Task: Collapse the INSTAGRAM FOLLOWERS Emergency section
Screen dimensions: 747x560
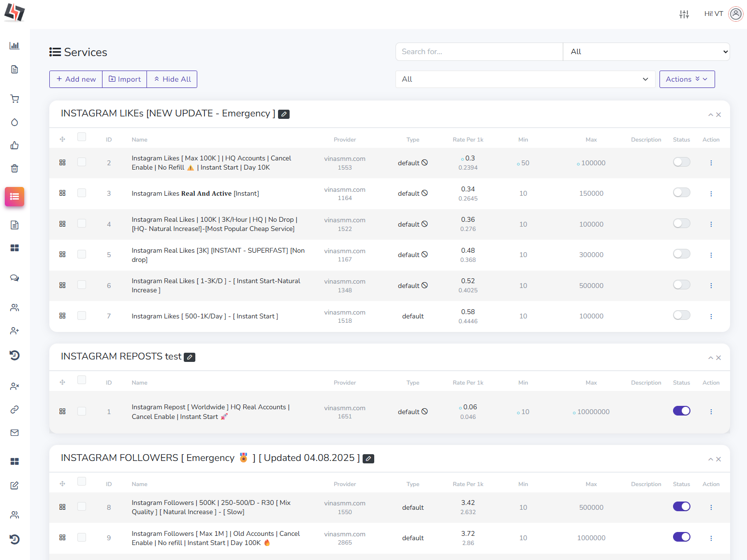Action: 710,459
